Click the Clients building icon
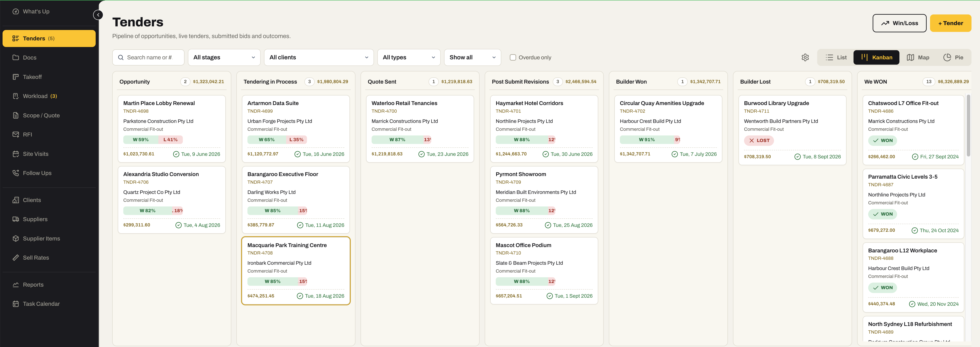This screenshot has width=980, height=347. [x=16, y=200]
